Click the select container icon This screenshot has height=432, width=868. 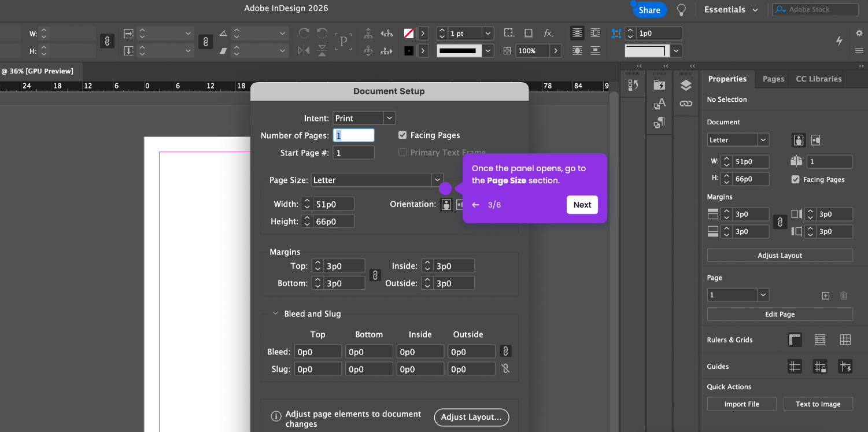pos(368,34)
